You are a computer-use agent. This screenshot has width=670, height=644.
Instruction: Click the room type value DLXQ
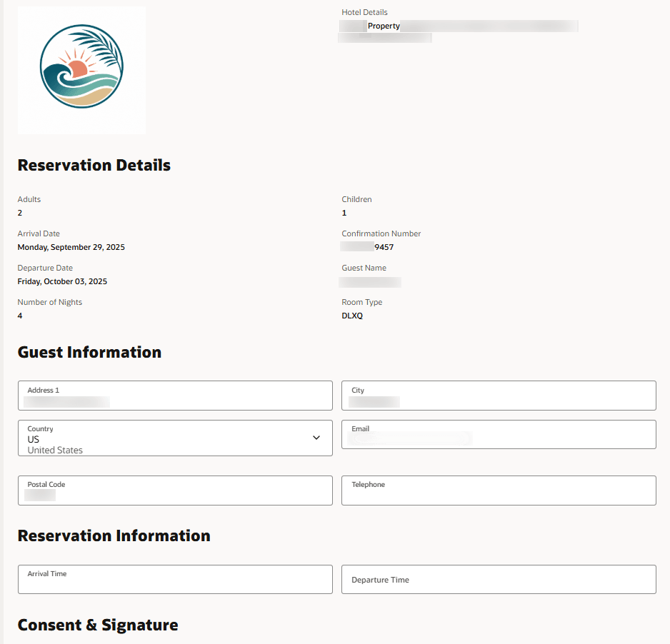click(x=352, y=316)
